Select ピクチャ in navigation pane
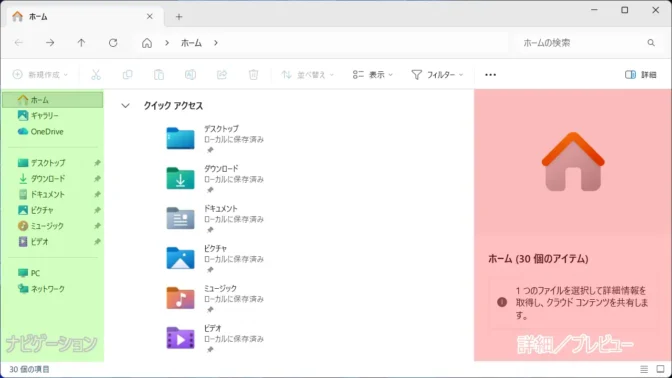 coord(52,210)
